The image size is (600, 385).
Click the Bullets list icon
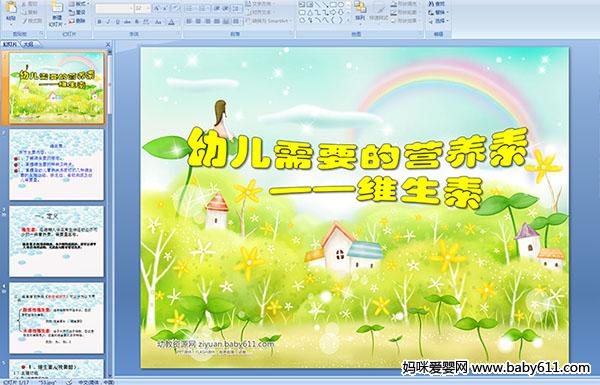[189, 8]
